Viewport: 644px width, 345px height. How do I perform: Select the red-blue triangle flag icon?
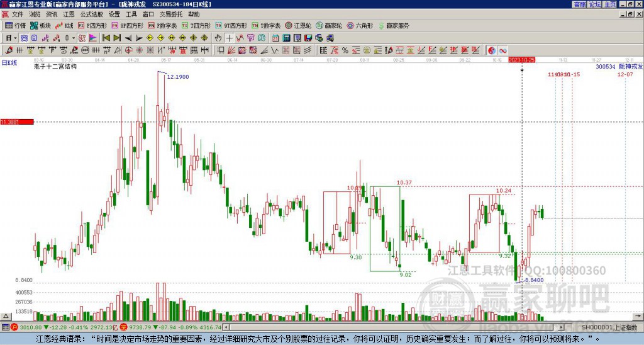point(93,38)
